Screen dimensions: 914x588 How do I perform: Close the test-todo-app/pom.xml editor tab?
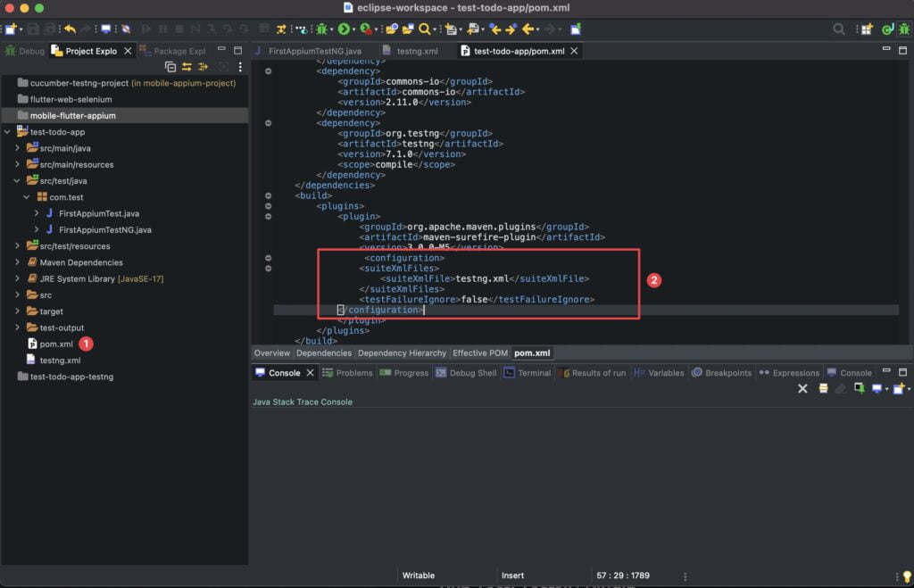pyautogui.click(x=574, y=51)
